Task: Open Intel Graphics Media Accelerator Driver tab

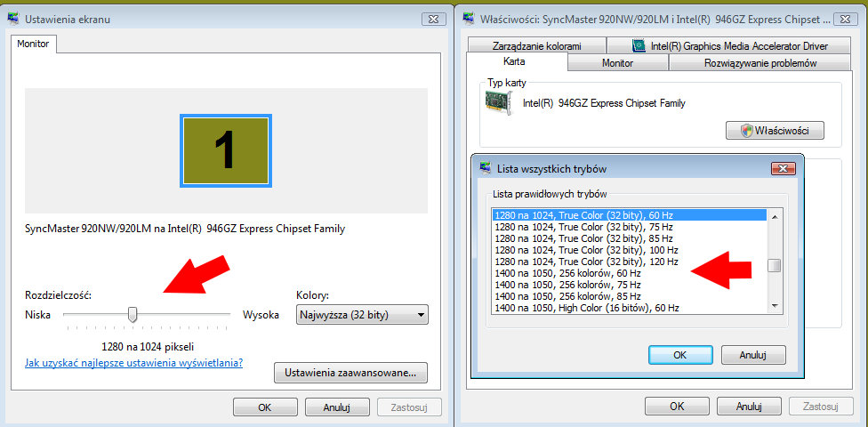Action: click(x=728, y=46)
